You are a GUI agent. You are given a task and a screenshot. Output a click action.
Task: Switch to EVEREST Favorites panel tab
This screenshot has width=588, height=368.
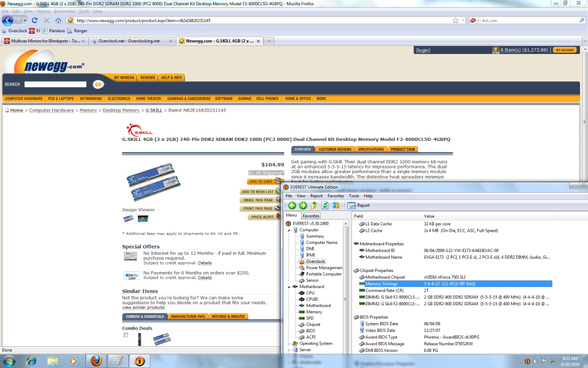click(x=311, y=216)
